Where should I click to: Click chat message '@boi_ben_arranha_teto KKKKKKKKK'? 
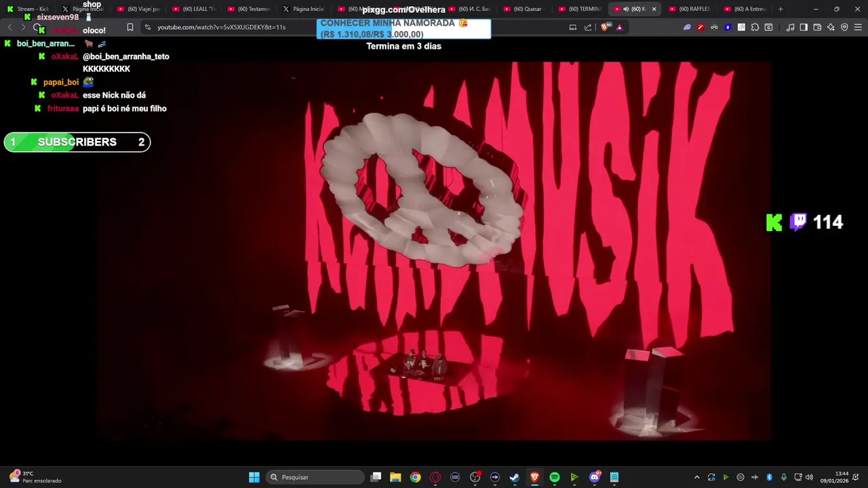pos(126,62)
